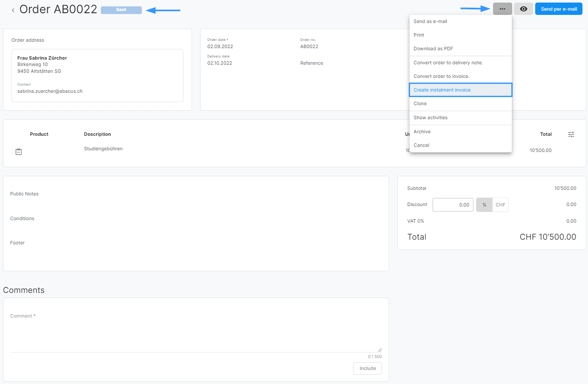
Task: Choose Clone from the menu
Action: [x=420, y=103]
